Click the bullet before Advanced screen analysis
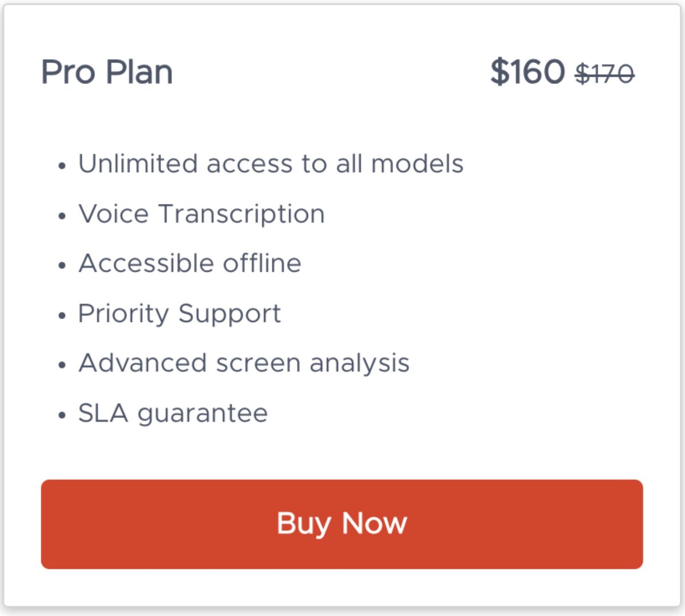The height and width of the screenshot is (616, 685). [x=62, y=366]
